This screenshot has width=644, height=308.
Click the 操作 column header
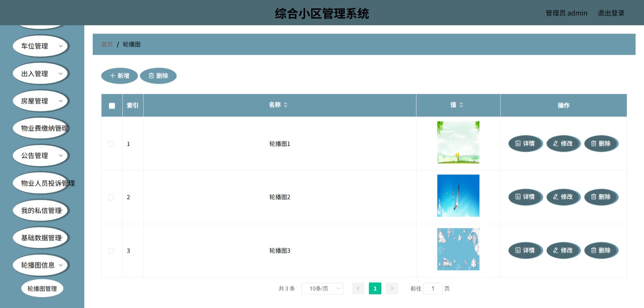(x=564, y=105)
